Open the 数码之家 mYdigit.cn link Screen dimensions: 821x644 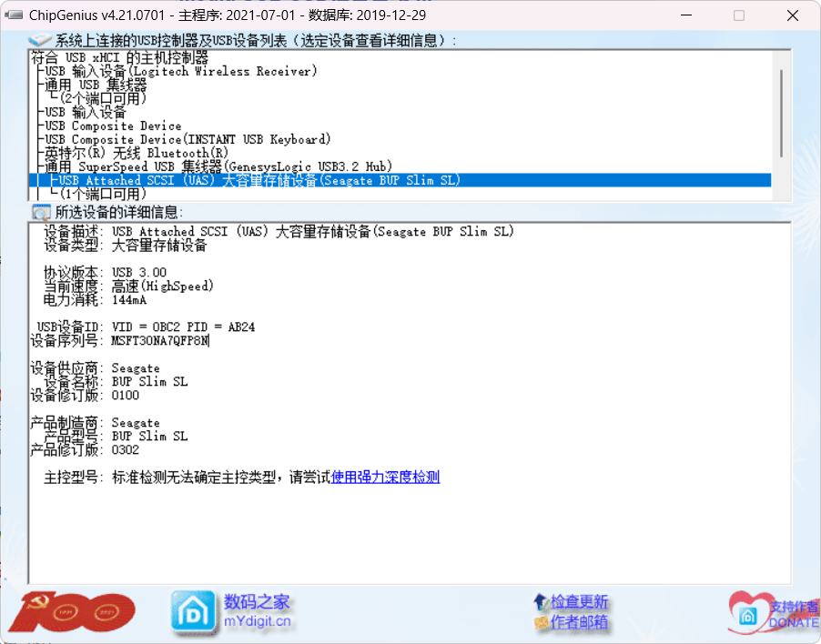[257, 610]
